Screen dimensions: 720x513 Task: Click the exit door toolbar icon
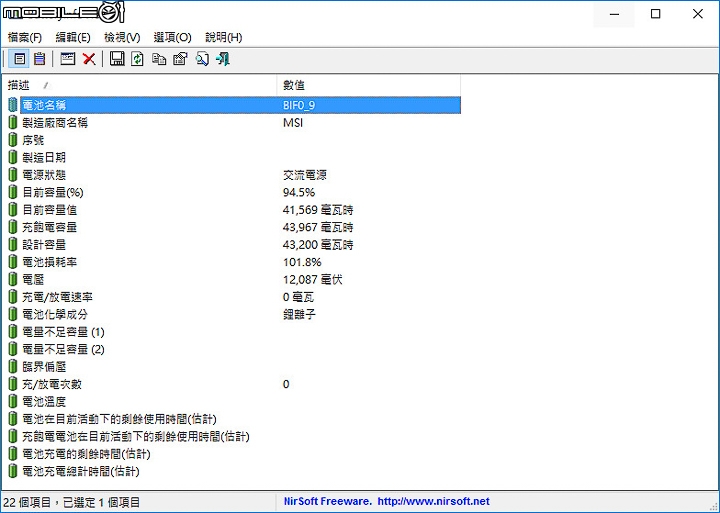tap(223, 59)
